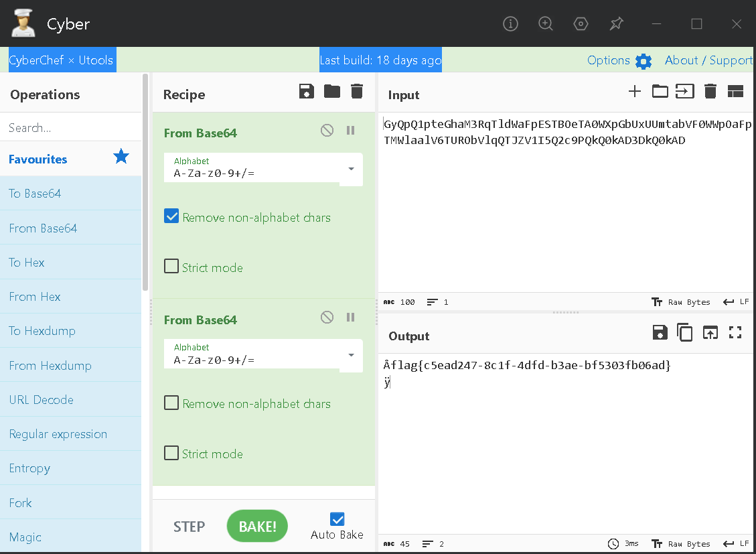The width and height of the screenshot is (756, 554).
Task: Select the Entropy operation
Action: click(x=71, y=468)
